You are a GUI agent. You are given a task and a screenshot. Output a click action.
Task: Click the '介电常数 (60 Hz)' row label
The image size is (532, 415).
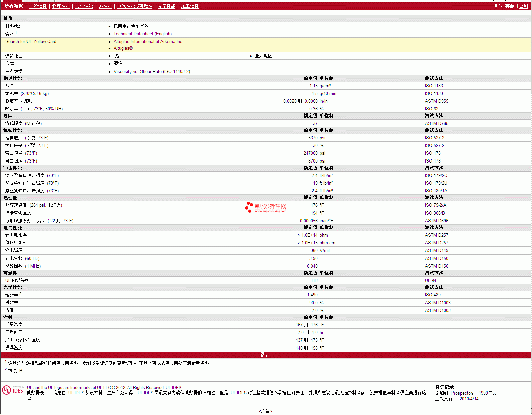tap(22, 258)
